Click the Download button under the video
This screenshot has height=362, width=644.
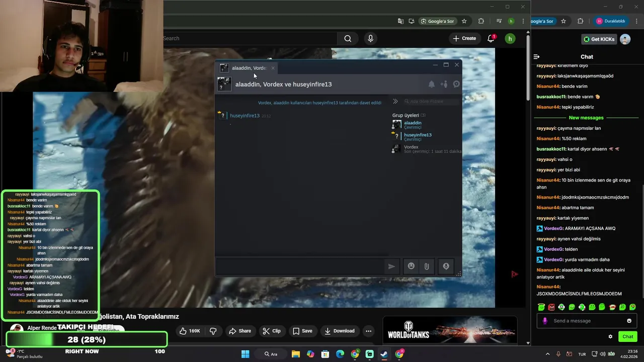click(340, 331)
